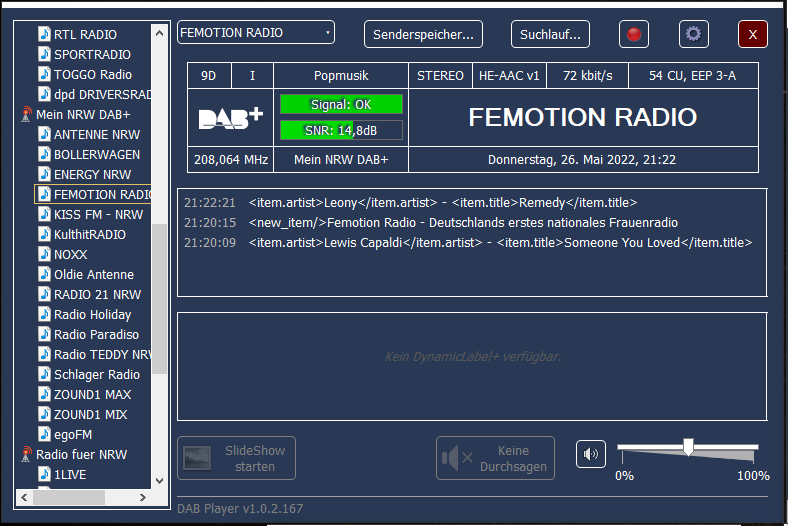Viewport: 788px width, 526px height.
Task: Click the volume slider handle
Action: (688, 447)
